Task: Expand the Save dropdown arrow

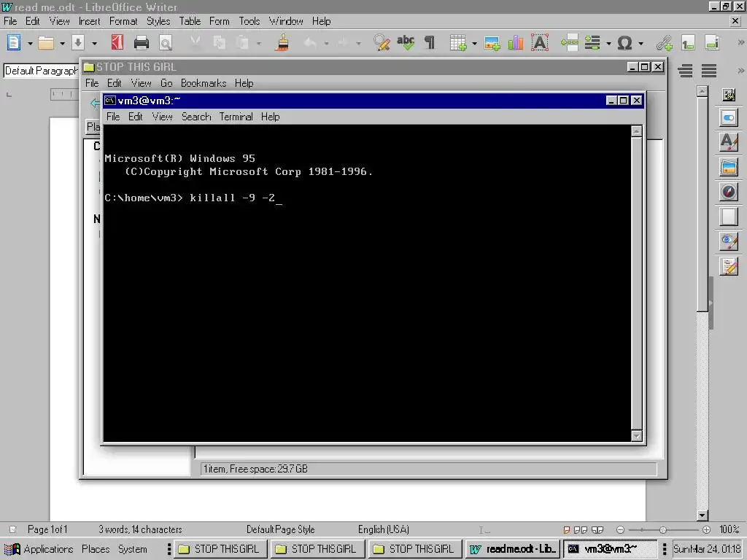Action: pyautogui.click(x=94, y=43)
